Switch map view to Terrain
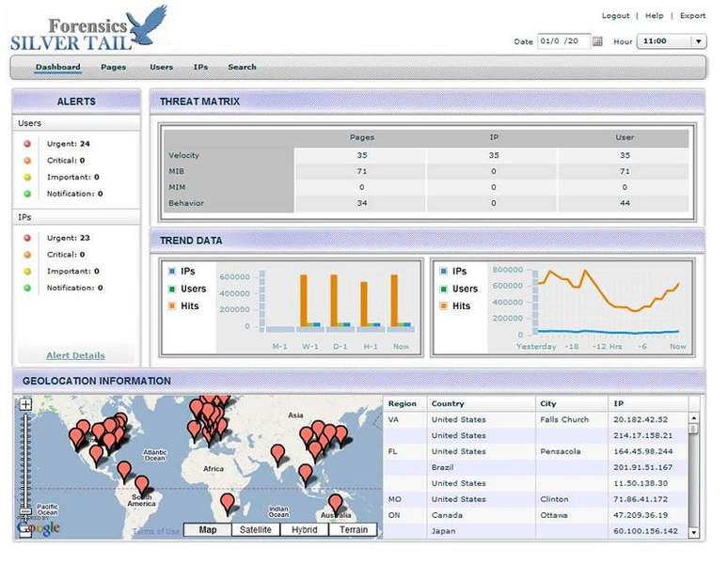728x564 pixels. 354,529
